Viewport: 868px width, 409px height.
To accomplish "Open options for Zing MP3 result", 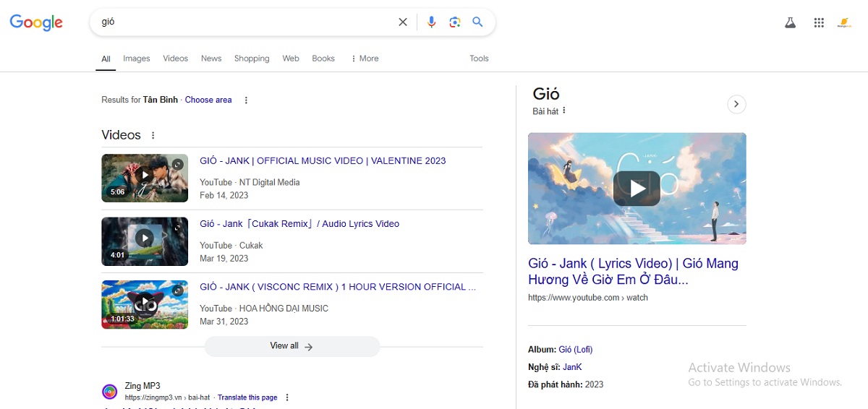I will pos(287,397).
